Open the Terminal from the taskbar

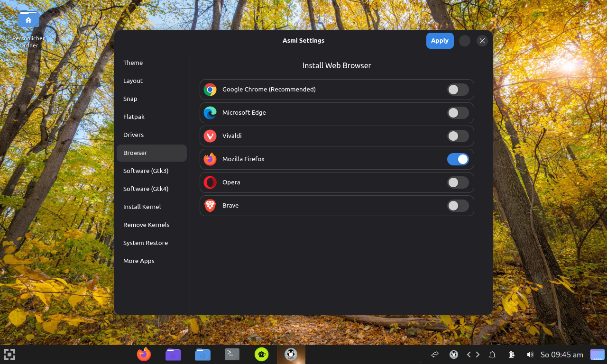(x=232, y=354)
